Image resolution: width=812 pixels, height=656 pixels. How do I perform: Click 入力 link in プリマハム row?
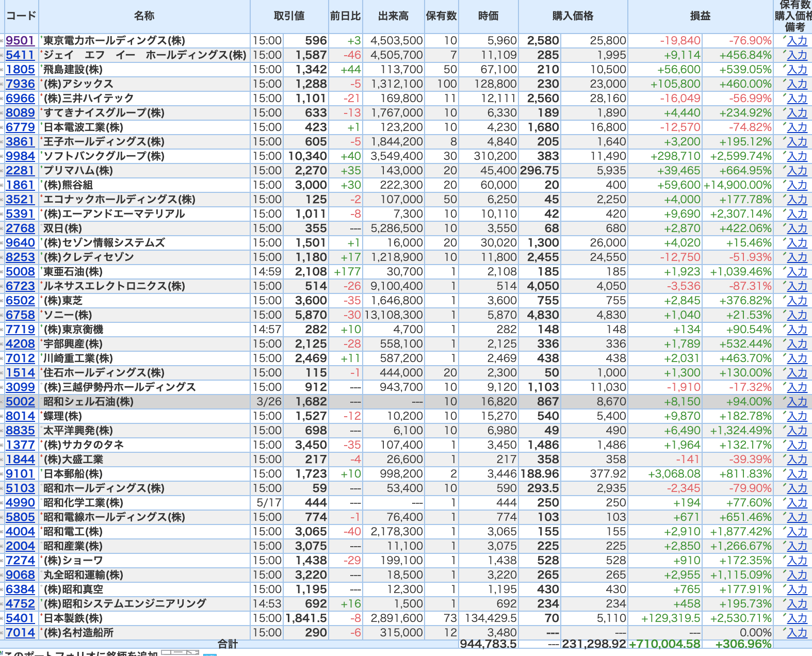click(797, 171)
